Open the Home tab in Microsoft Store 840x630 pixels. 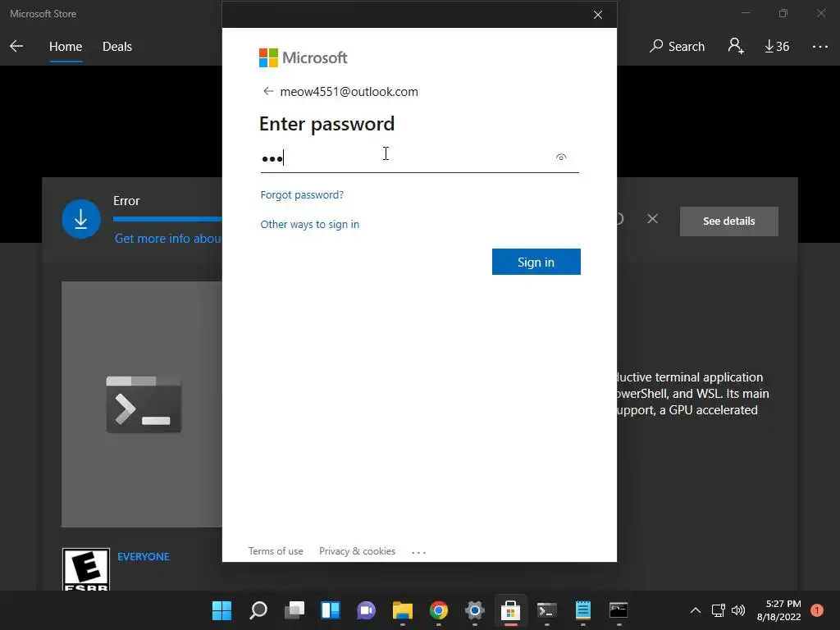(66, 47)
